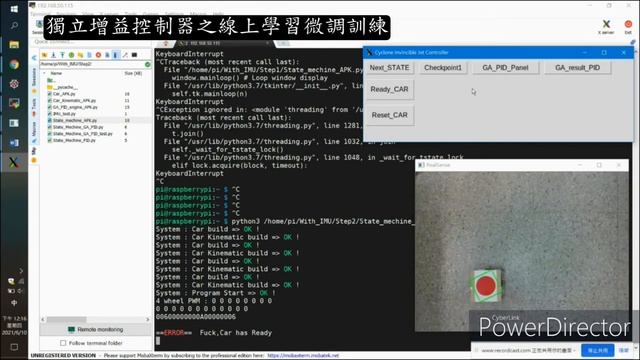Click the GA_result_PID button

click(578, 67)
